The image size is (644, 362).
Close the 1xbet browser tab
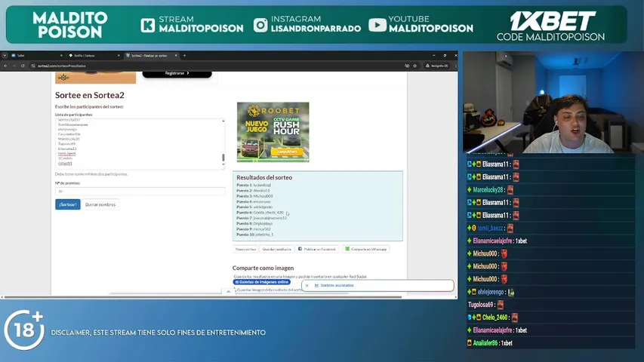tap(61, 55)
